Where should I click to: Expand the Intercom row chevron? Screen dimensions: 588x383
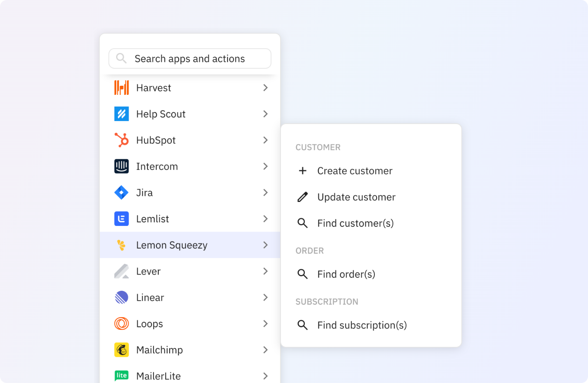(265, 166)
